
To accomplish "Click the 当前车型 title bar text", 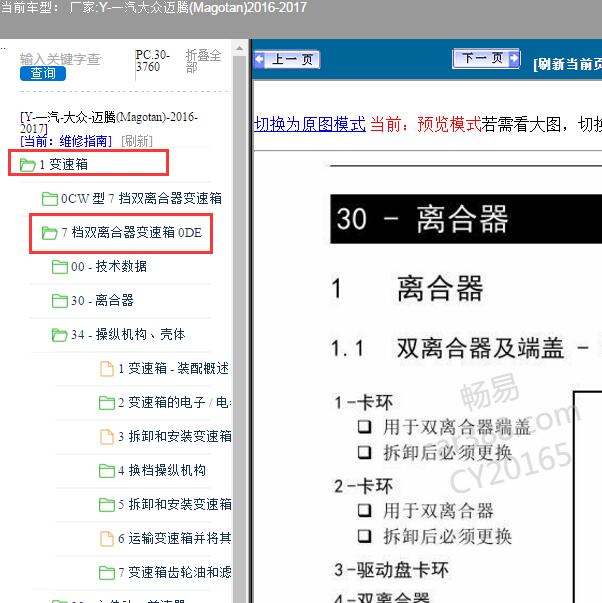I will tap(153, 7).
